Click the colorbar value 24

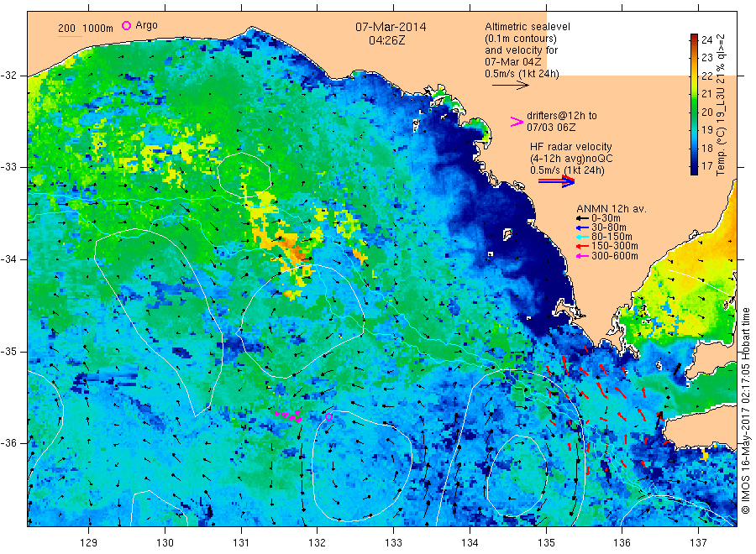pyautogui.click(x=706, y=40)
